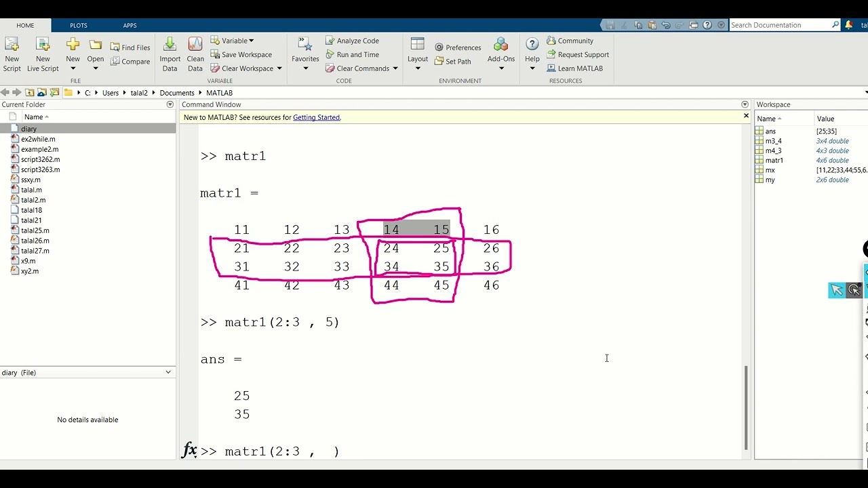Open Clear Workspace dropdown arrow
Viewport: 868px width, 488px height.
279,68
